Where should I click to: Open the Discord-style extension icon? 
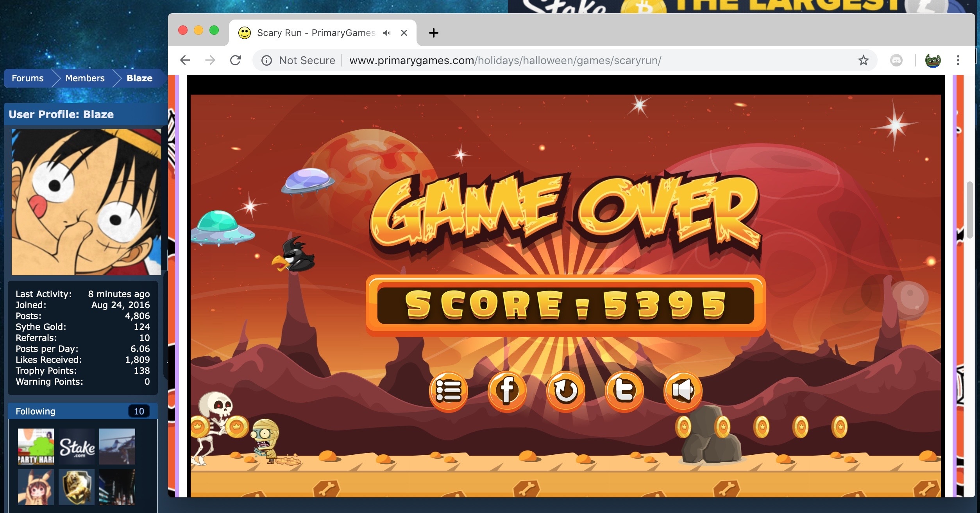[896, 60]
